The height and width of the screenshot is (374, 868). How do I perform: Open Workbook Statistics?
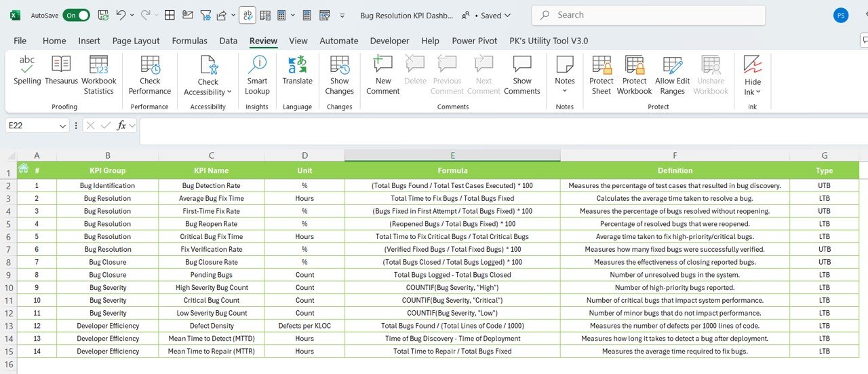(x=99, y=75)
